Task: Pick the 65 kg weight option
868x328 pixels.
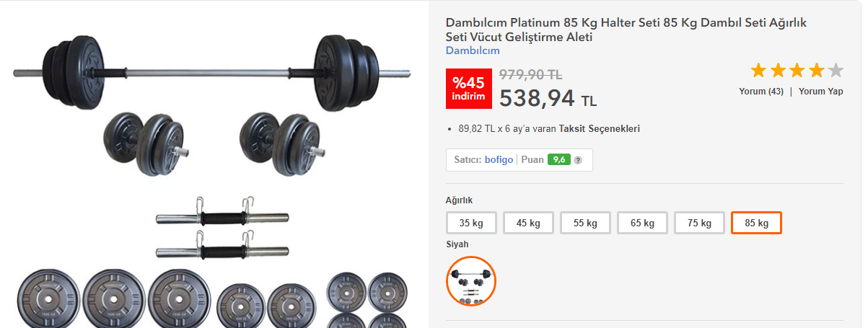Action: point(642,223)
